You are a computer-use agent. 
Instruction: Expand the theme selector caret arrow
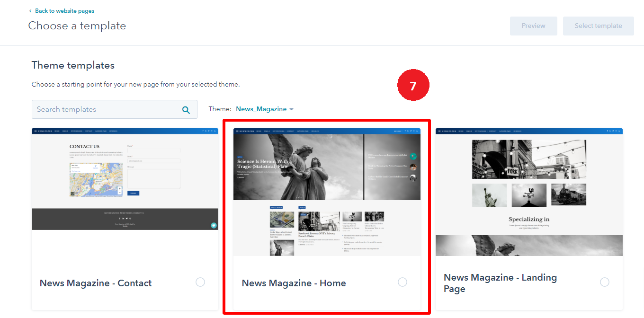click(x=291, y=109)
